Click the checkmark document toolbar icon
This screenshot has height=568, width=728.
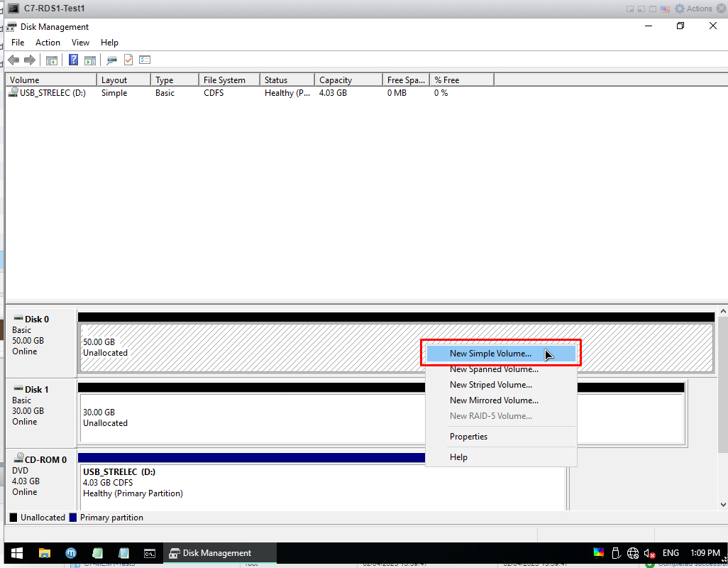(128, 60)
